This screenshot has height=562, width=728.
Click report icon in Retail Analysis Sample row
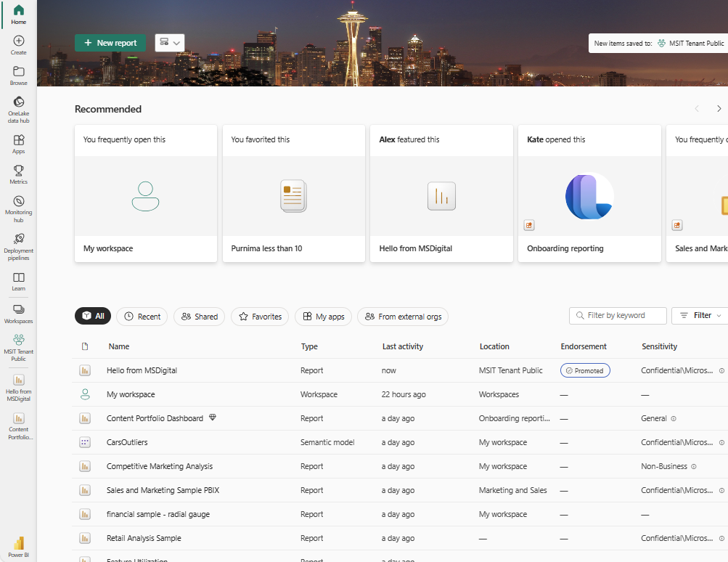click(85, 538)
